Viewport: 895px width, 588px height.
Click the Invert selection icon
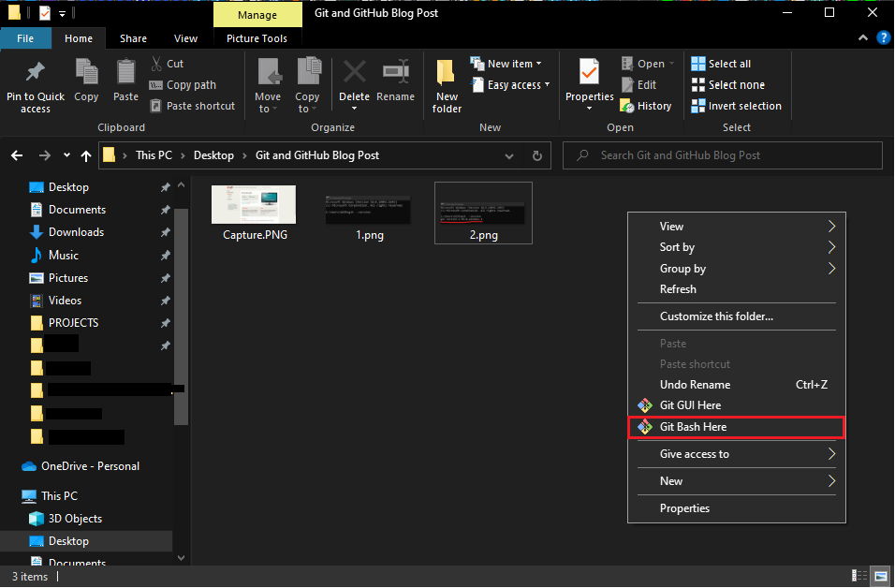point(698,106)
